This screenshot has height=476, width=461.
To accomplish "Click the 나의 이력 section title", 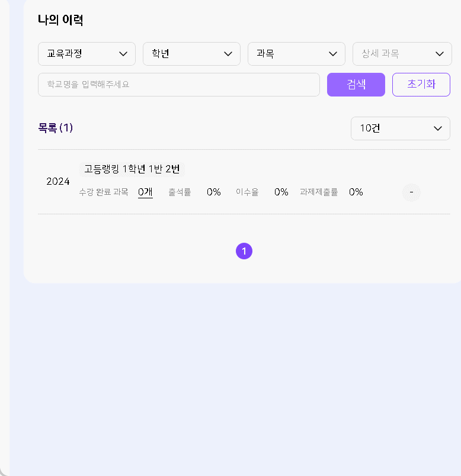I will (60, 20).
